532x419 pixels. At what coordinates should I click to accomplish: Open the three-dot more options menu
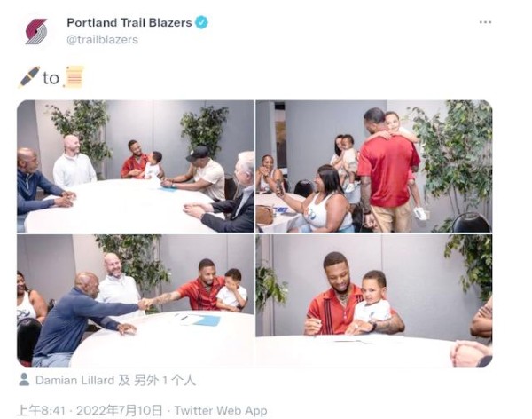[485, 22]
